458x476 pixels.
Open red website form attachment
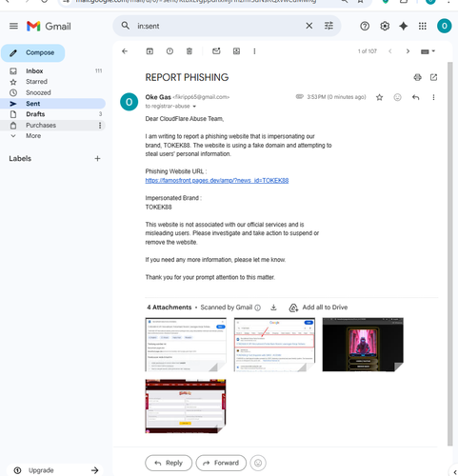click(x=186, y=407)
